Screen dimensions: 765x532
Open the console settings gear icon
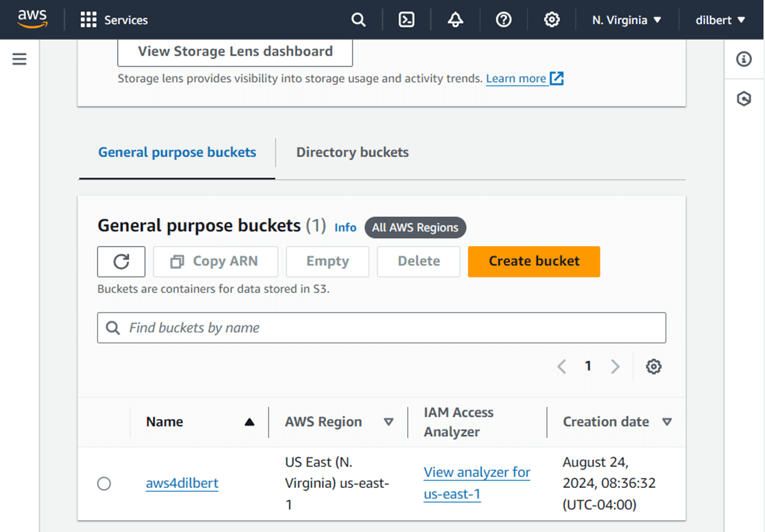coord(551,20)
